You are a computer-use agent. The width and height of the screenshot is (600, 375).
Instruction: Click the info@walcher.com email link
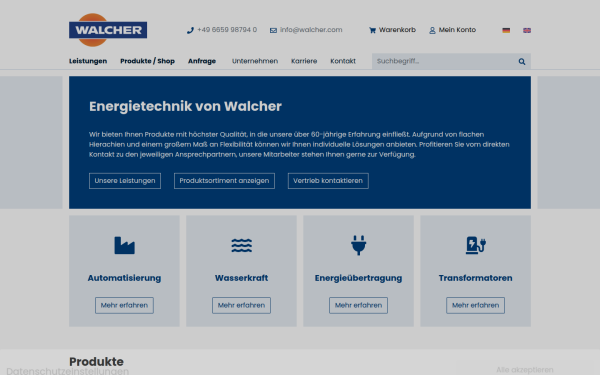(x=311, y=30)
